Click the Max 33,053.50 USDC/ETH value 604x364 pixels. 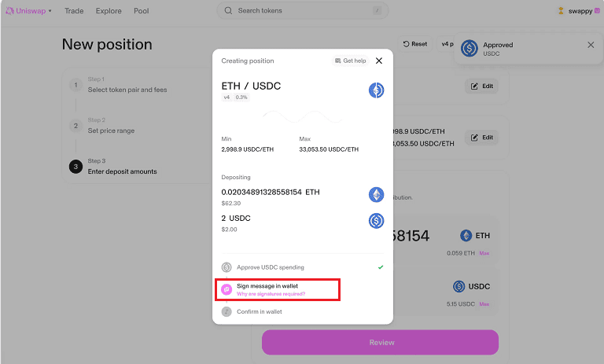pyautogui.click(x=329, y=149)
